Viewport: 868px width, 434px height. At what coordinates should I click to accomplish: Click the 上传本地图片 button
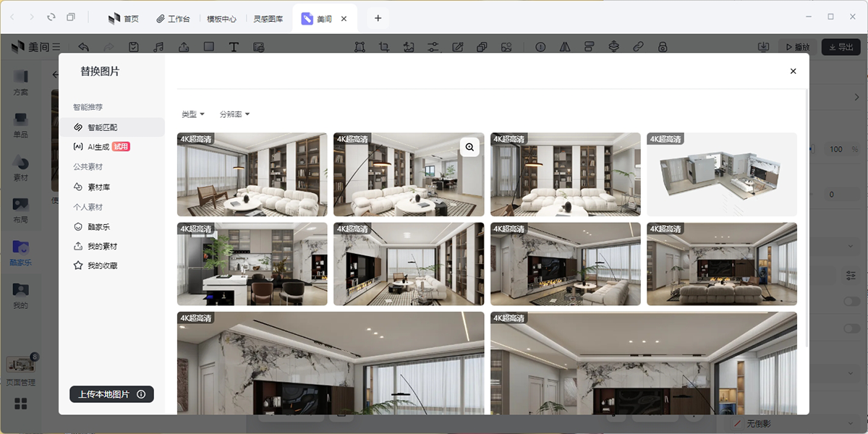[x=103, y=394]
